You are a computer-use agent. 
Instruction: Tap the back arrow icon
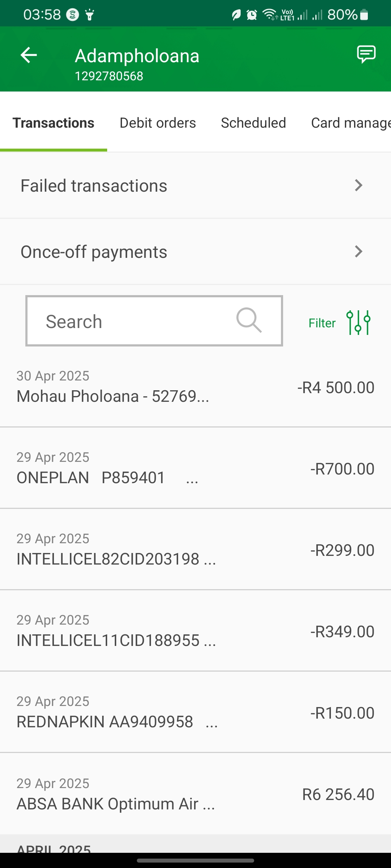click(29, 55)
